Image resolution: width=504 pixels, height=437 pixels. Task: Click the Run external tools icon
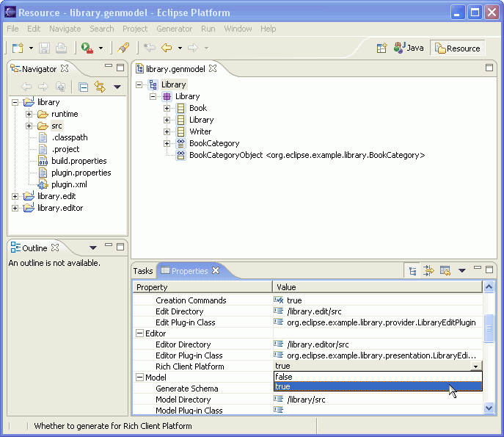coord(87,48)
